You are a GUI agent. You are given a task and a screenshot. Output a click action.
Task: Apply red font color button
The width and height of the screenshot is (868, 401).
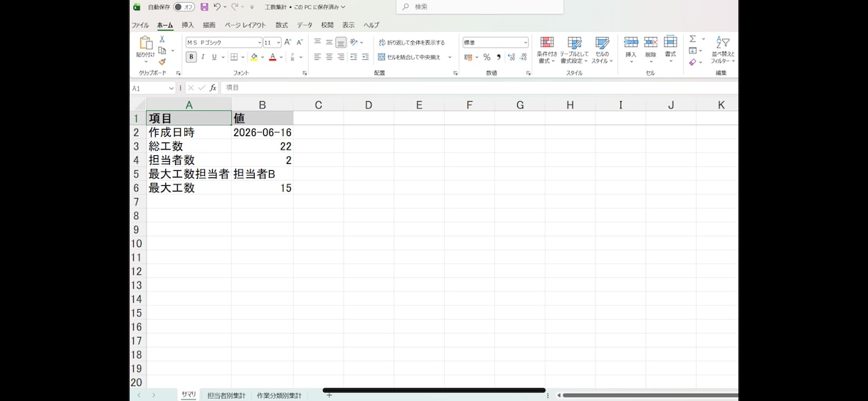pos(272,57)
